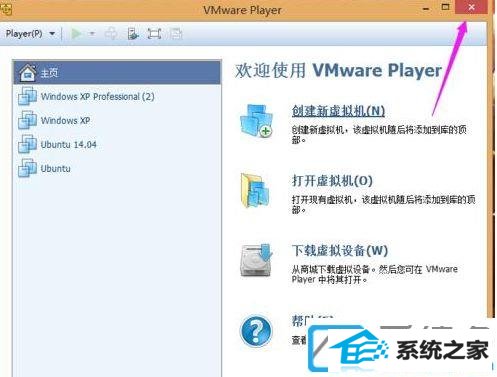Minimize the VMware Player window
Image resolution: width=497 pixels, height=377 pixels.
tap(426, 8)
